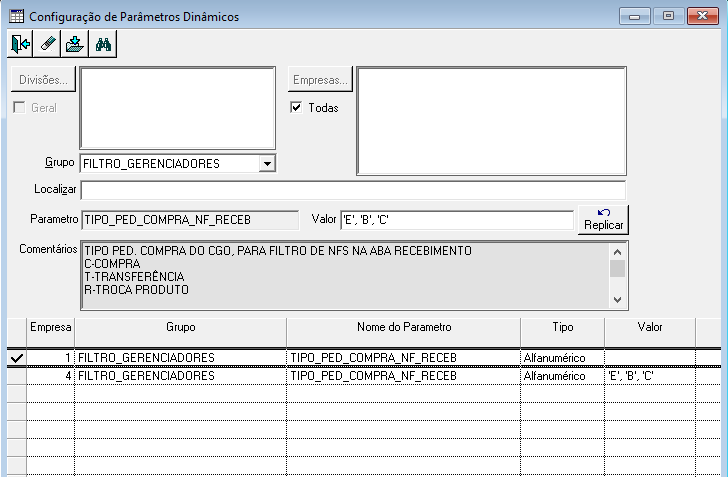728x477 pixels.
Task: Click the R-TROCA PRODUTO comment line
Action: tap(136, 290)
